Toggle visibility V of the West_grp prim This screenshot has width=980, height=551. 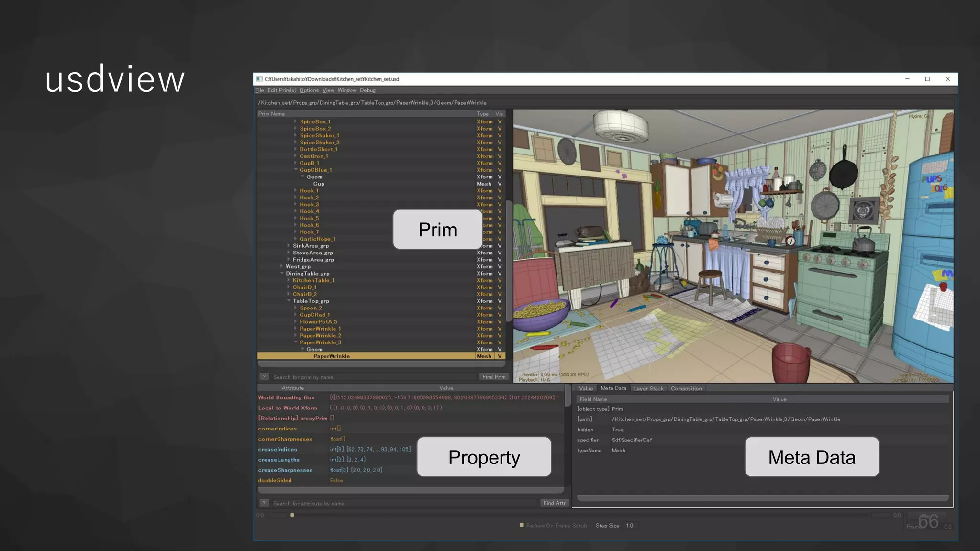500,266
